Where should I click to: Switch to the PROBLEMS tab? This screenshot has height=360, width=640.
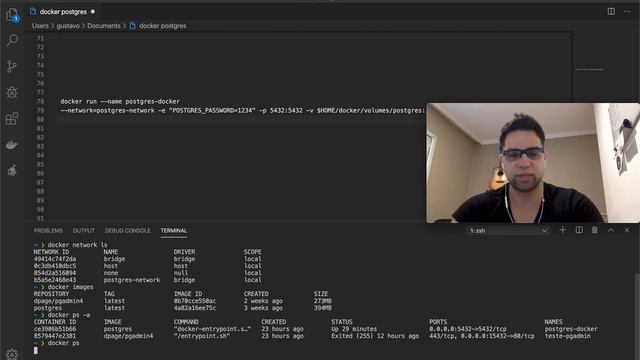click(x=48, y=231)
